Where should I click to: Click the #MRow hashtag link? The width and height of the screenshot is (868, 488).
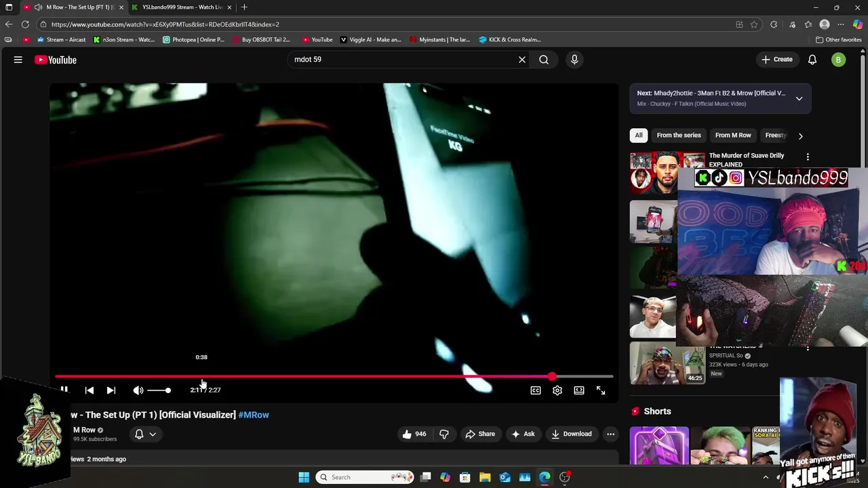pyautogui.click(x=254, y=415)
